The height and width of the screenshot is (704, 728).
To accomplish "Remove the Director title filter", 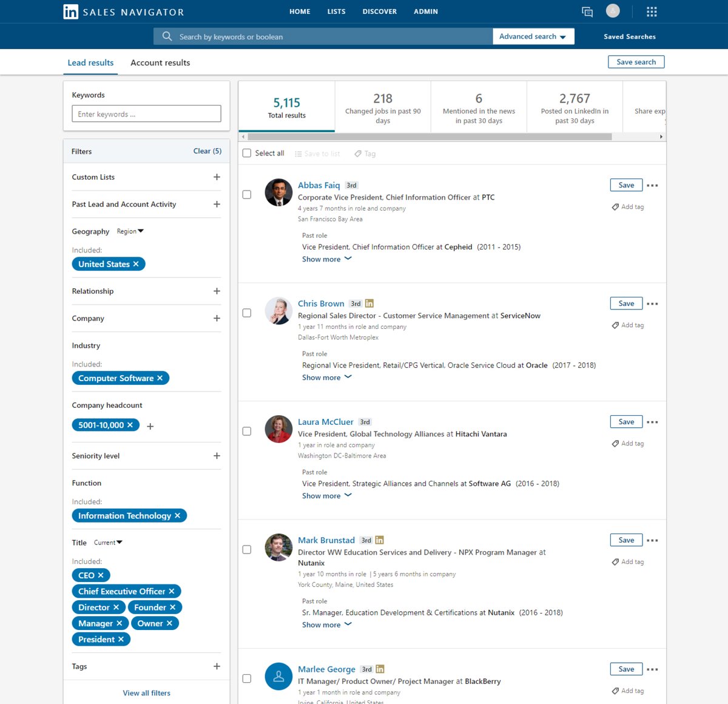I will (116, 608).
